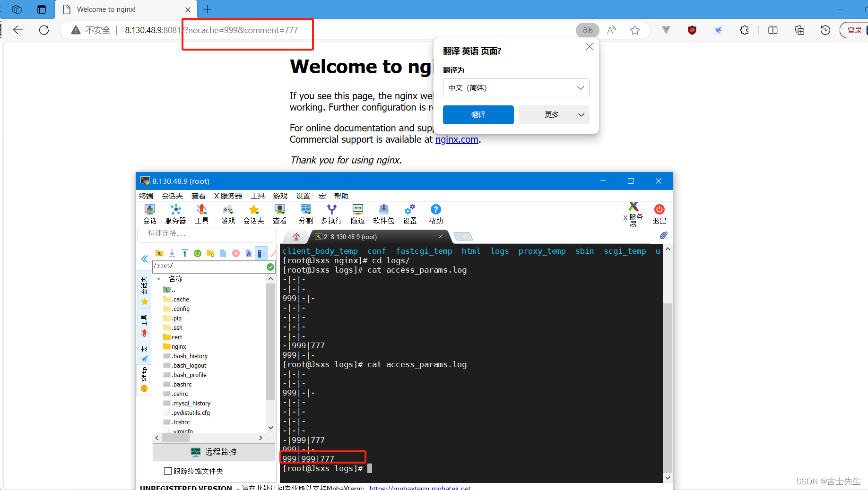868x490 pixels.
Task: Open the Macros (宏) menu
Action: coord(322,196)
